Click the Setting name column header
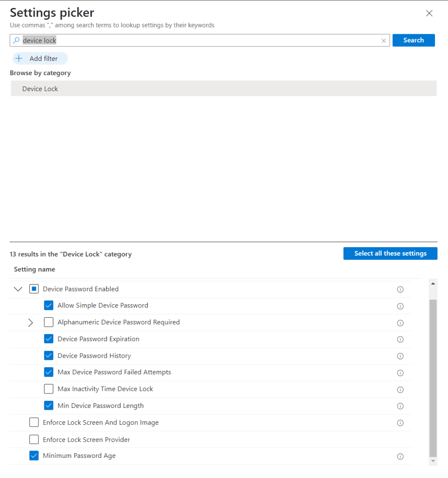The image size is (448, 478). tap(35, 270)
